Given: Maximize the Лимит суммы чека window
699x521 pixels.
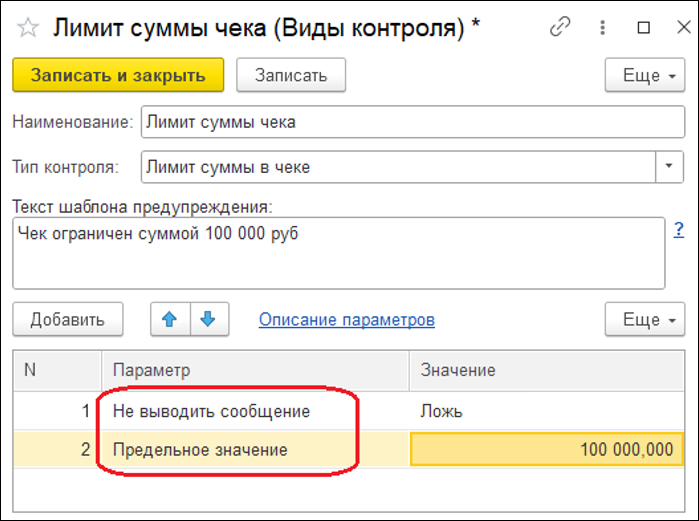Looking at the screenshot, I should 643,28.
